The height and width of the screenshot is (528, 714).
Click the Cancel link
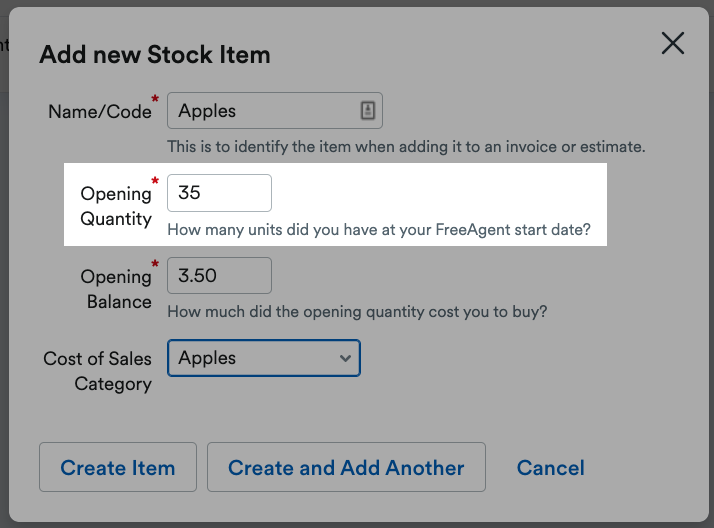[x=551, y=468]
